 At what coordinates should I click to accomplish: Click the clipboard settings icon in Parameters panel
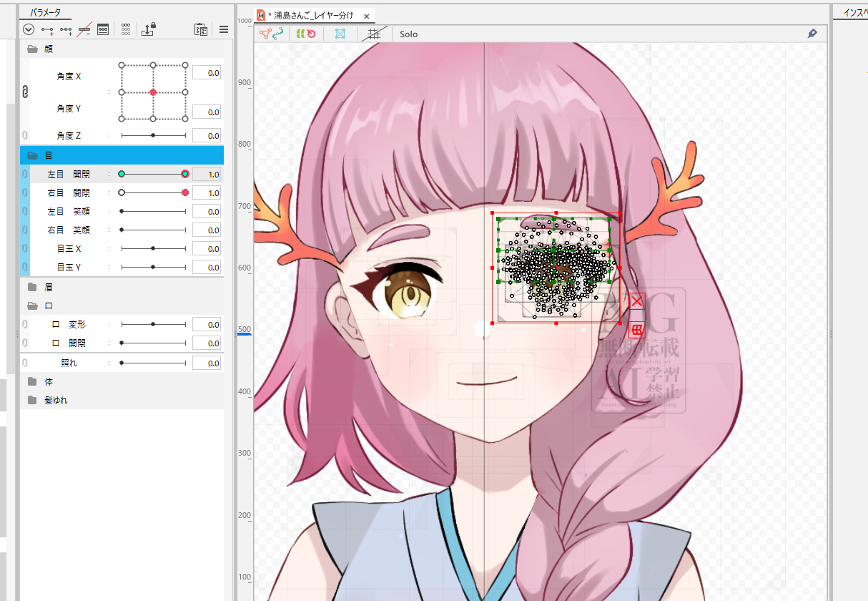coord(201,29)
